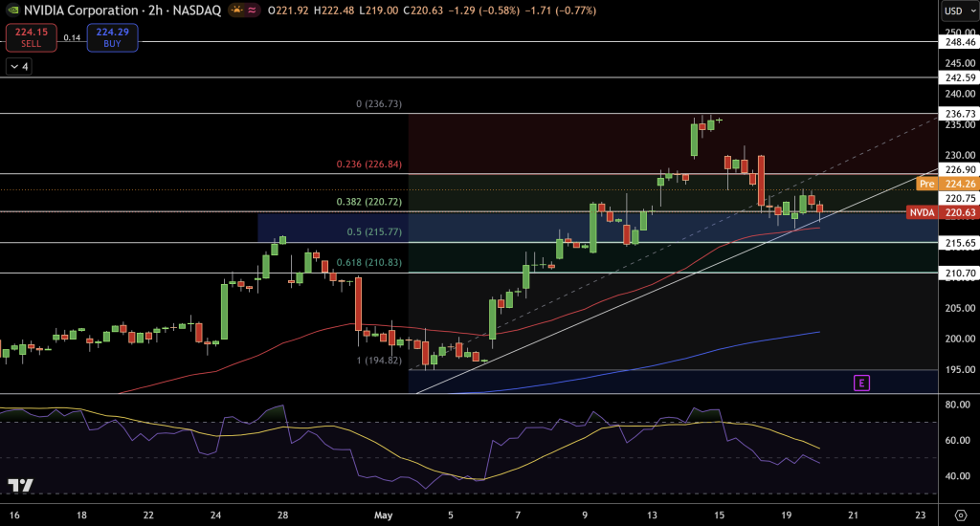The width and height of the screenshot is (980, 526).
Task: Click the high price H222.48
Action: coord(334,11)
